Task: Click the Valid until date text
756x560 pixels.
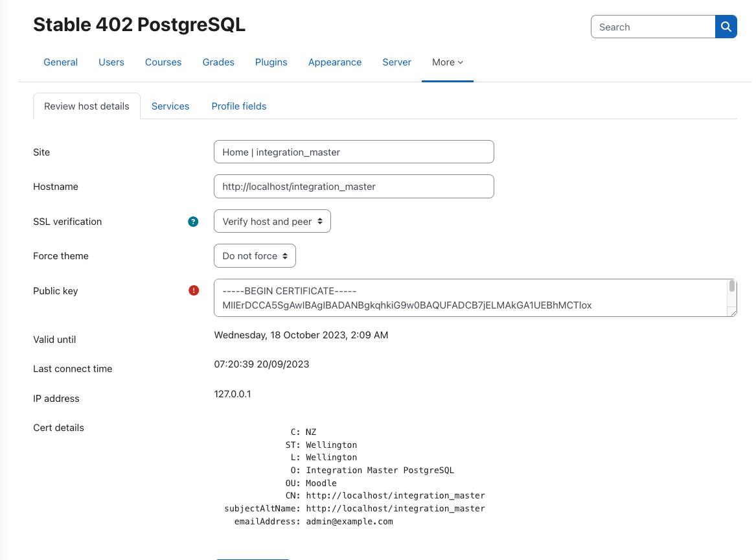Action: tap(301, 335)
